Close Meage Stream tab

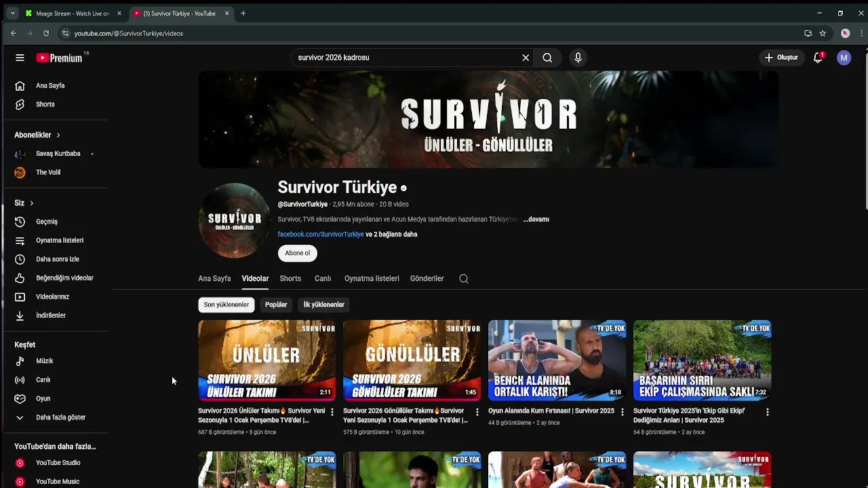119,13
